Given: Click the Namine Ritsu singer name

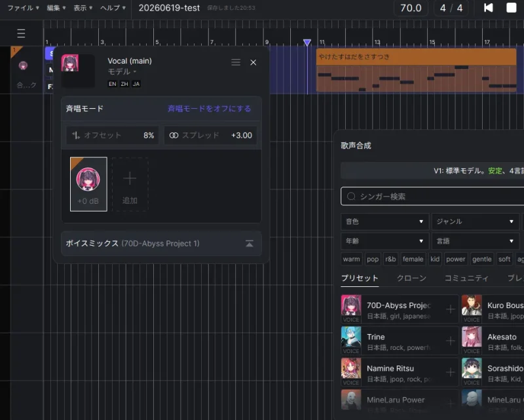Looking at the screenshot, I should coord(390,368).
